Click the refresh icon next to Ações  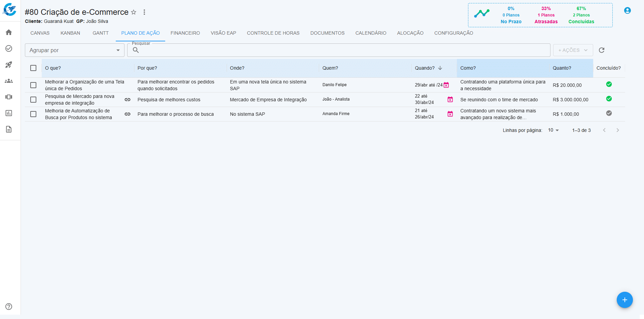click(602, 50)
